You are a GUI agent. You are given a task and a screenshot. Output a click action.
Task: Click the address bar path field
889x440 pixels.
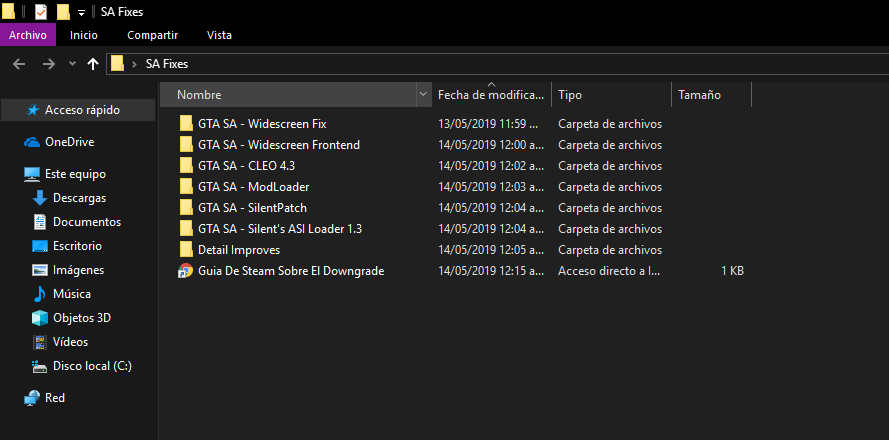coord(500,63)
